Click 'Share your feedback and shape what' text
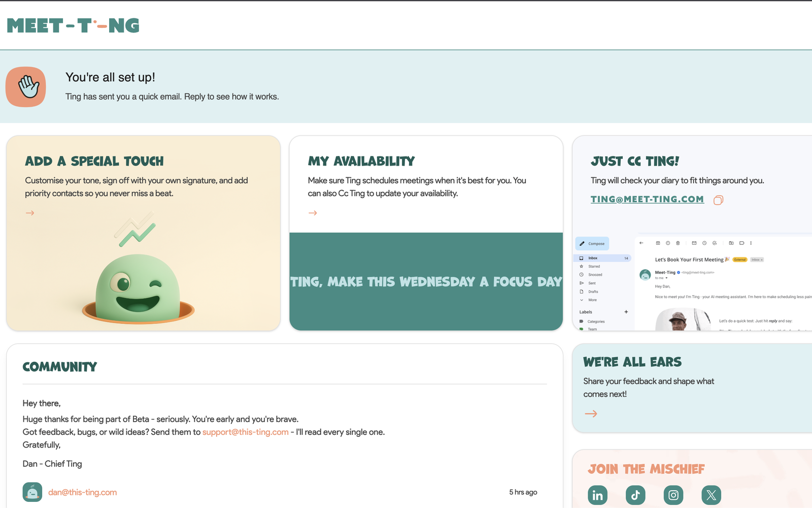This screenshot has width=812, height=508. point(649,381)
